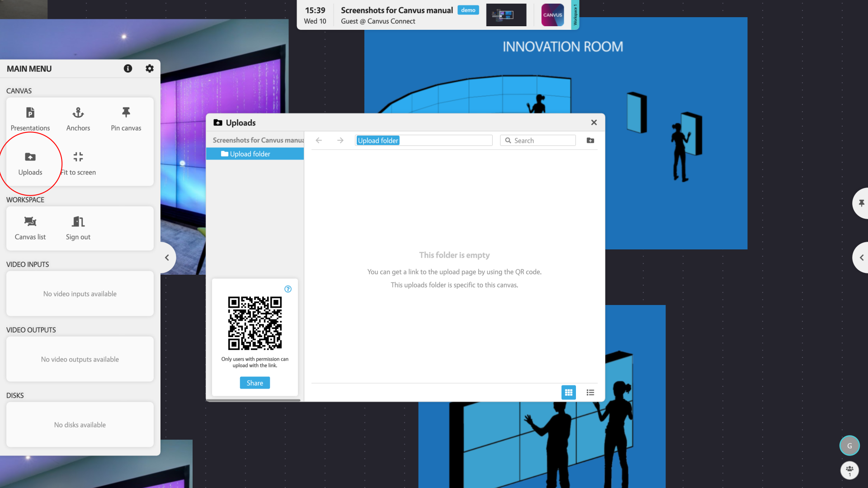
Task: Create a new upload folder
Action: (590, 140)
